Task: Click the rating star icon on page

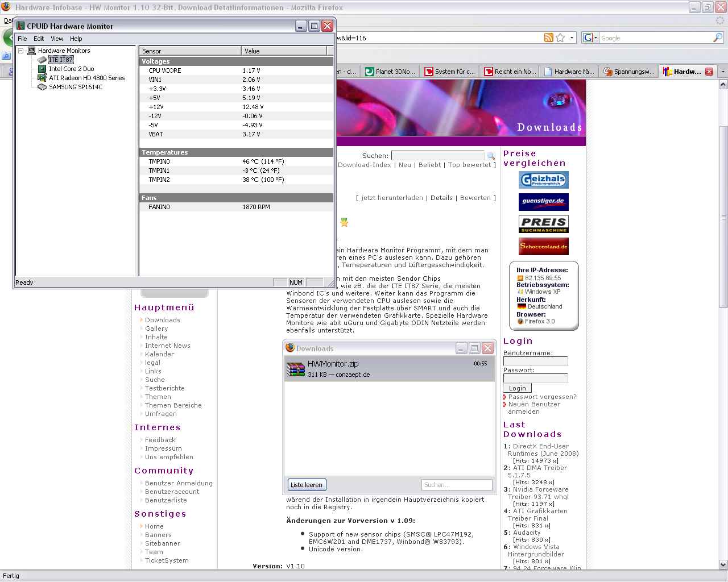Action: 344,222
